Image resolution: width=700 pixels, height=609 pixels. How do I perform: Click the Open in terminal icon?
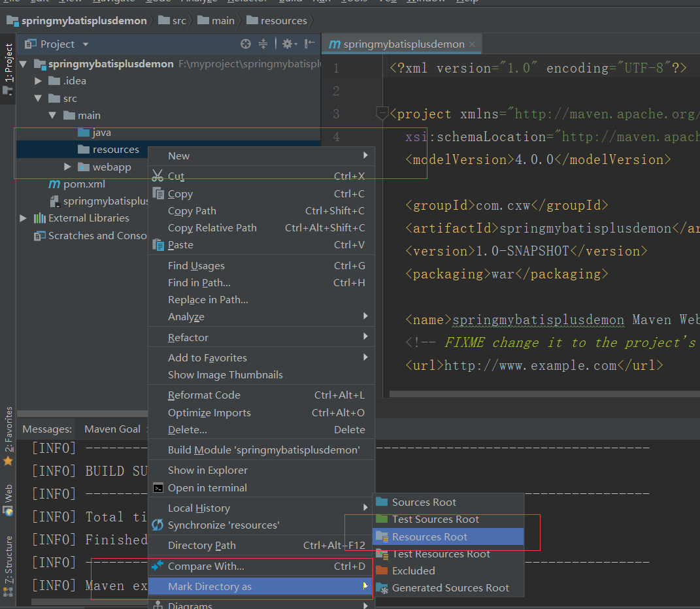coord(158,487)
